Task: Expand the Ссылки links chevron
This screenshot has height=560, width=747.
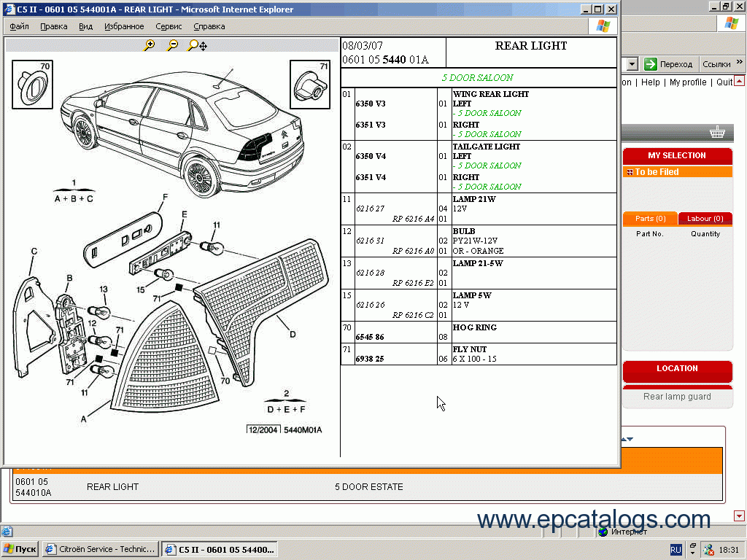Action: tap(740, 62)
